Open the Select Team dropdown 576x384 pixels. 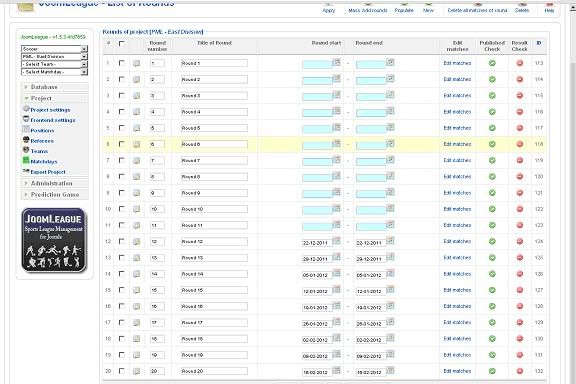click(x=54, y=64)
